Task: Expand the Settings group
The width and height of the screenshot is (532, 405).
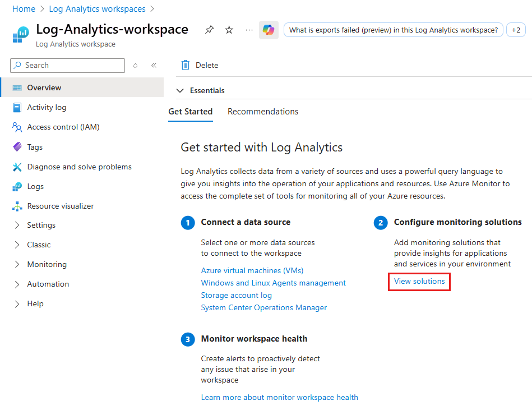Action: 43,225
